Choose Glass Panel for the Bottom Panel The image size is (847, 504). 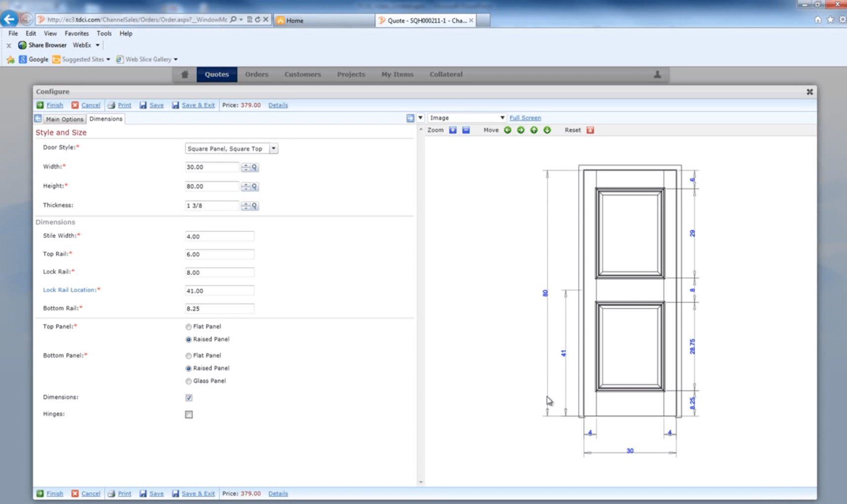(189, 381)
